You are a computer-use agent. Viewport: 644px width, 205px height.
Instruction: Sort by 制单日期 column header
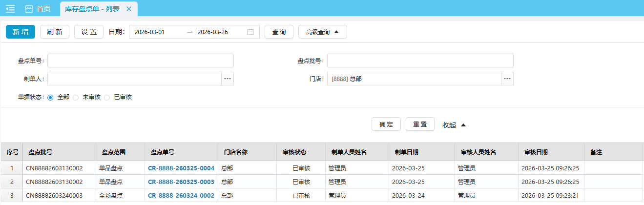[x=406, y=152]
